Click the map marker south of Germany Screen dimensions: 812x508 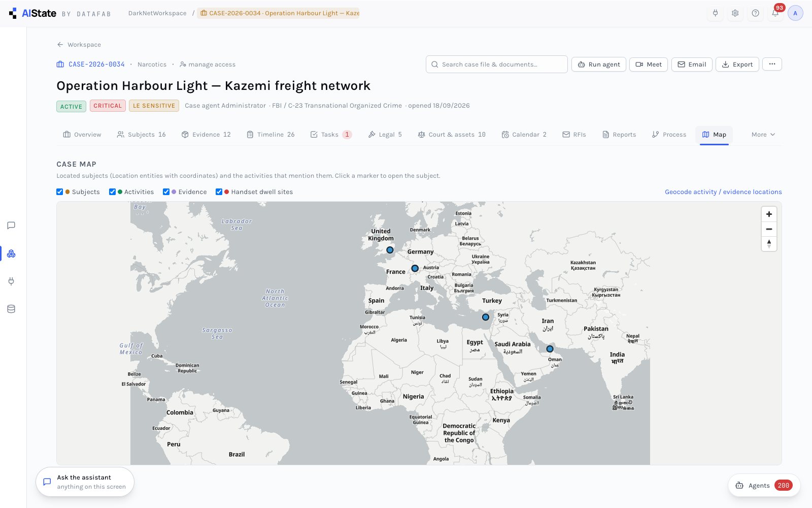(x=415, y=268)
